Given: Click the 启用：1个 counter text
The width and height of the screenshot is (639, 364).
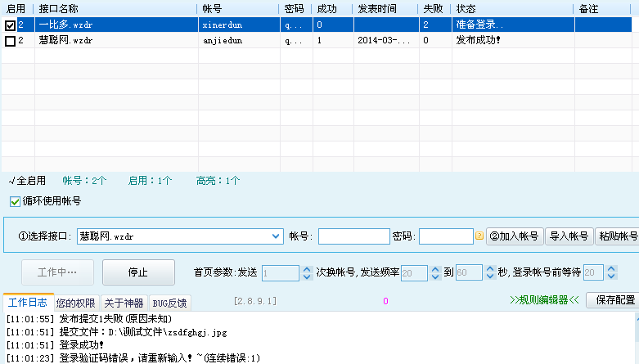Looking at the screenshot, I should [150, 181].
